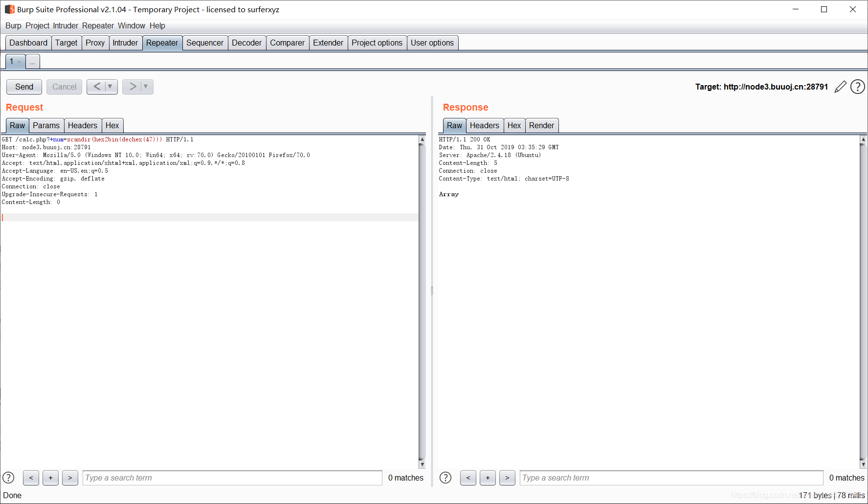This screenshot has height=504, width=868.
Task: Show response Headers view
Action: 485,125
